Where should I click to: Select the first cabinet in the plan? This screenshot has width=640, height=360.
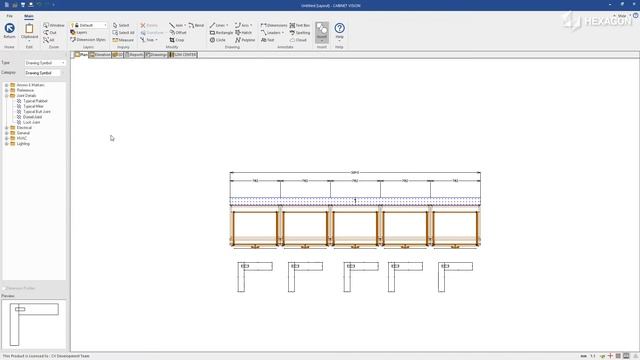click(255, 228)
